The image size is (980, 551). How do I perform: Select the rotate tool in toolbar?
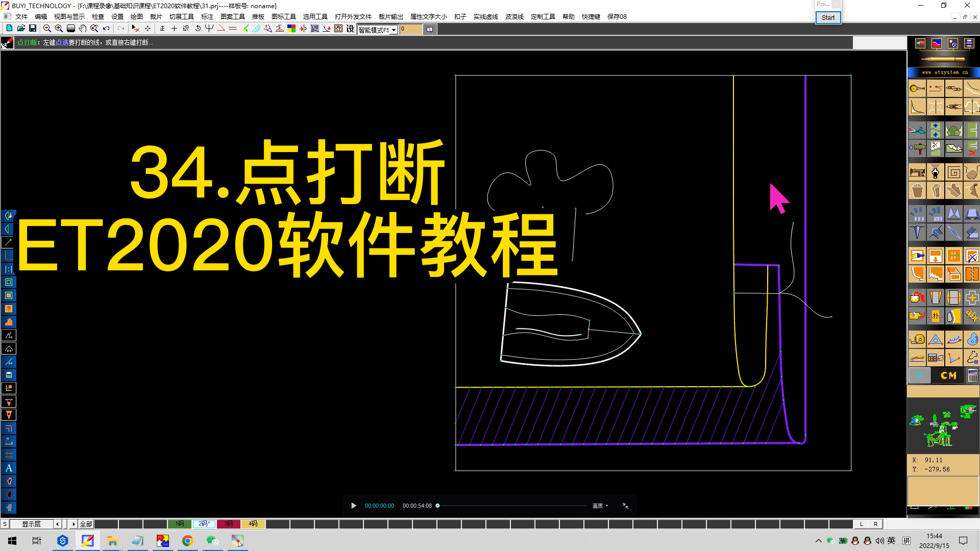coord(198,29)
